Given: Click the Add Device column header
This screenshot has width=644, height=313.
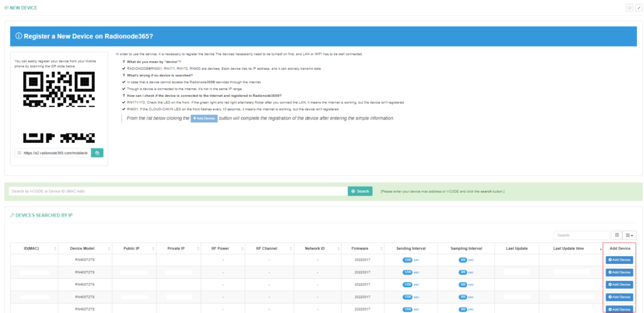Looking at the screenshot, I should click(619, 248).
